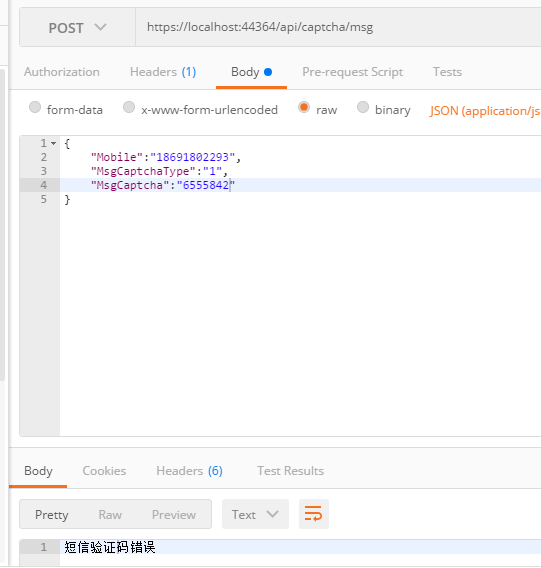541x568 pixels.
Task: Open the POST method dropdown
Action: click(78, 28)
